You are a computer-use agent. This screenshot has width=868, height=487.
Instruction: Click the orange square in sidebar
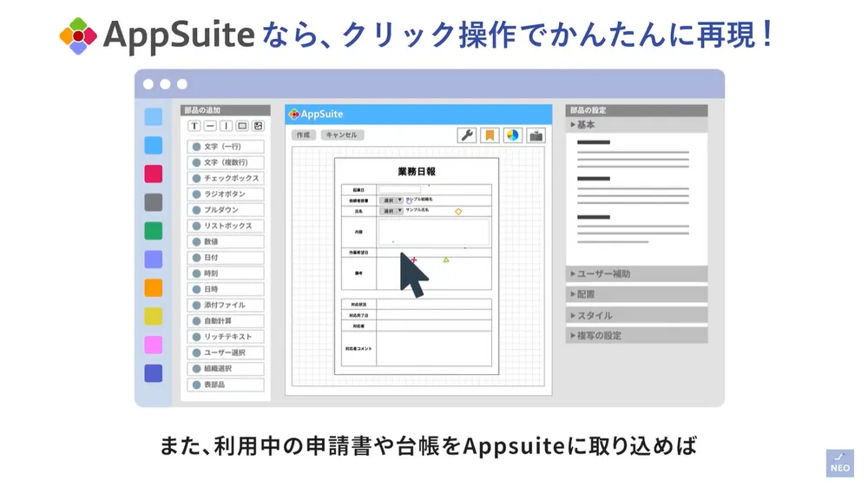(x=154, y=288)
